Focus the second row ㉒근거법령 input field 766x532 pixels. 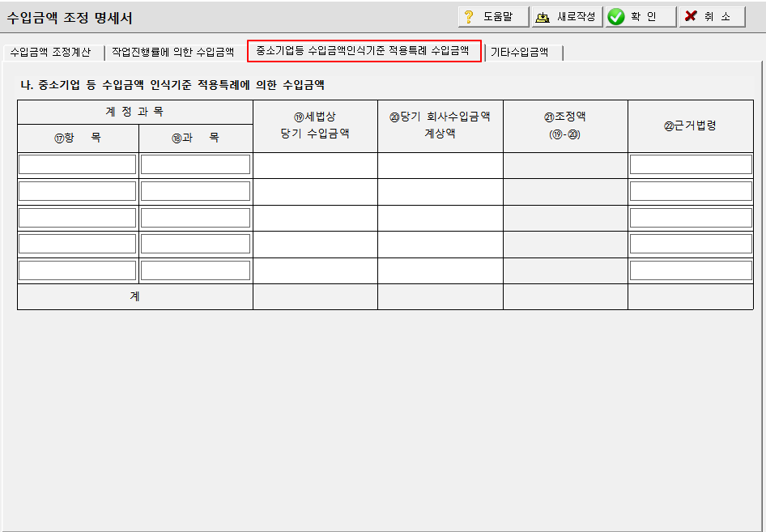[x=691, y=191]
